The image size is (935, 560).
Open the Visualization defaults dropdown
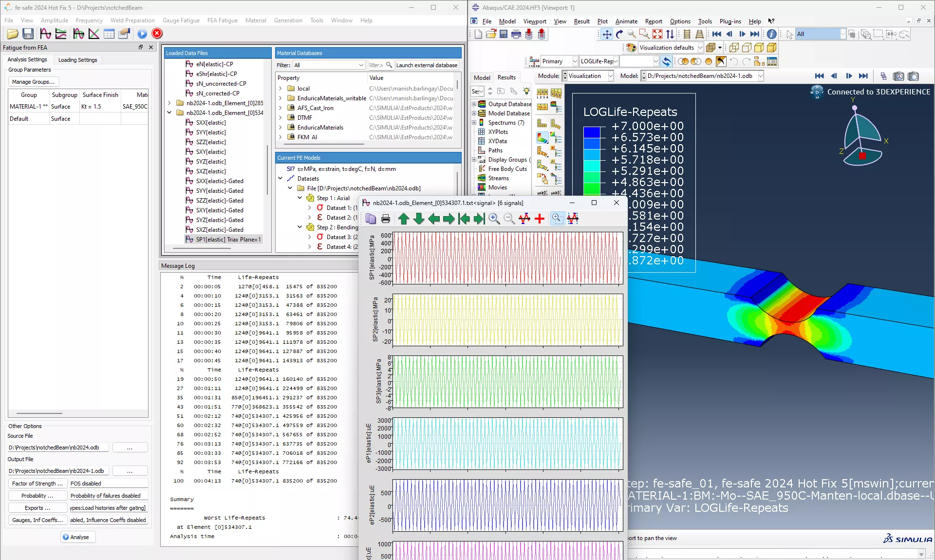coord(700,47)
